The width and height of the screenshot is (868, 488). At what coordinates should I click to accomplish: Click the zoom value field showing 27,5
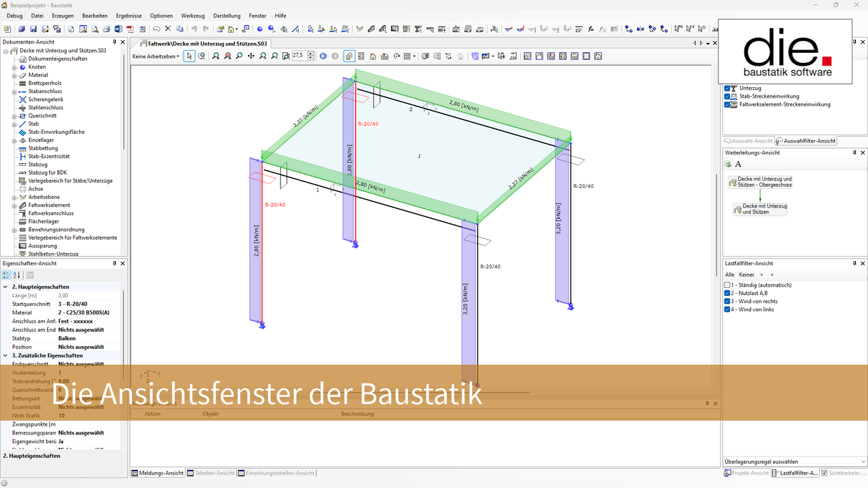point(299,56)
